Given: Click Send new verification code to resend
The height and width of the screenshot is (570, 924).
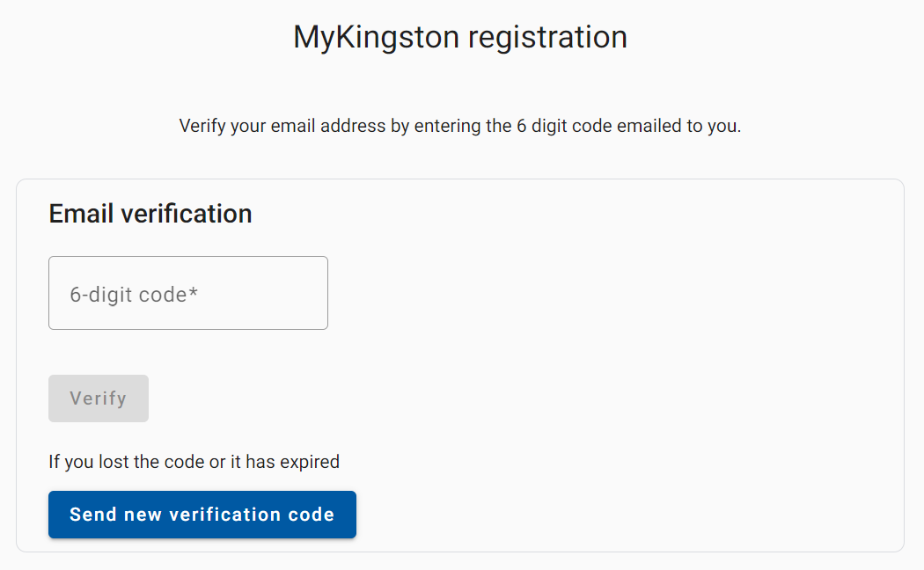Looking at the screenshot, I should click(x=202, y=514).
